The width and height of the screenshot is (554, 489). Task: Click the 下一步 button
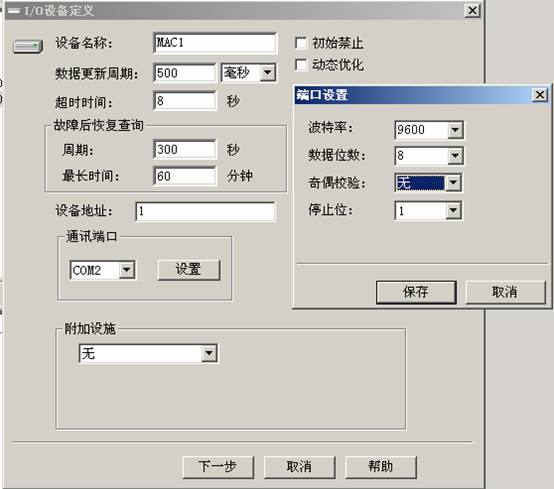click(x=218, y=467)
